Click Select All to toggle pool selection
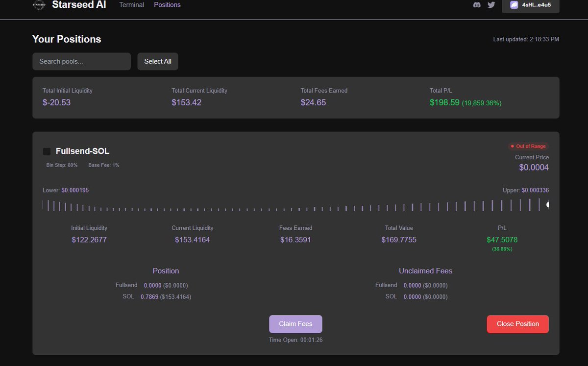This screenshot has height=366, width=588. pyautogui.click(x=157, y=61)
